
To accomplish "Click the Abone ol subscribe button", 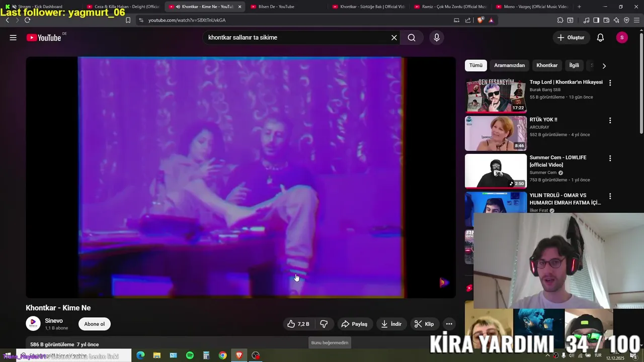I will click(x=95, y=324).
